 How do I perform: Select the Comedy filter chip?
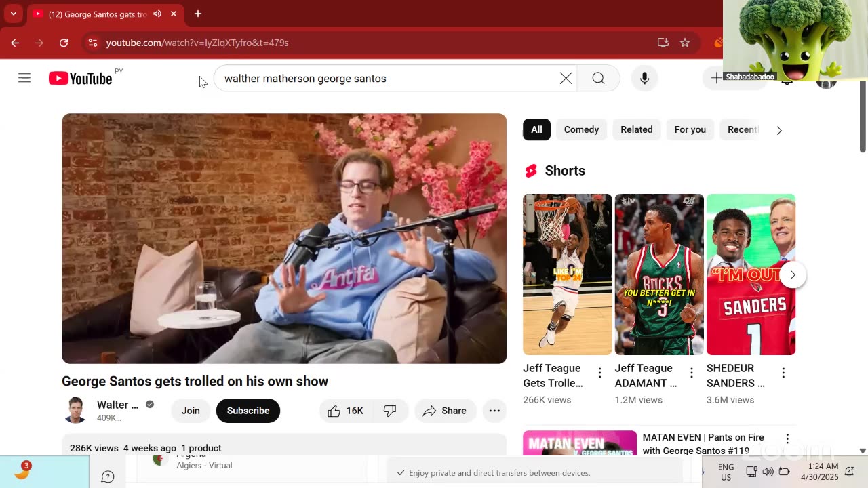point(581,129)
